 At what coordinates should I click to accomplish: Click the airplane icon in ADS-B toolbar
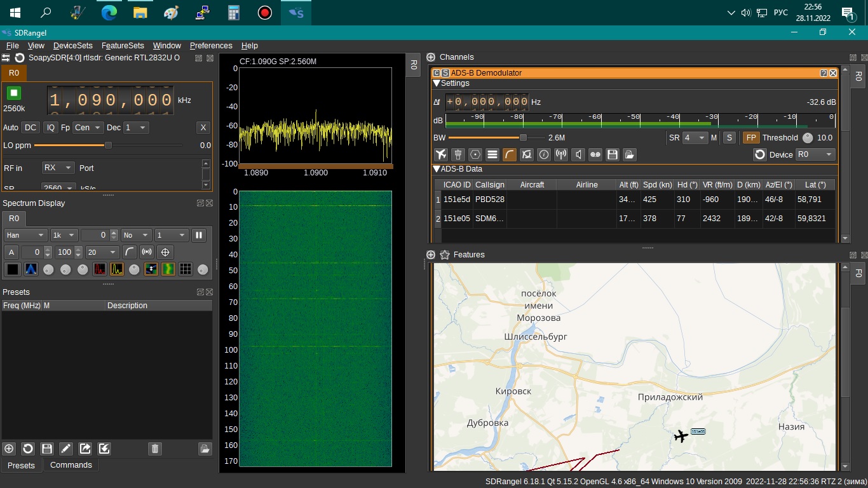[441, 154]
